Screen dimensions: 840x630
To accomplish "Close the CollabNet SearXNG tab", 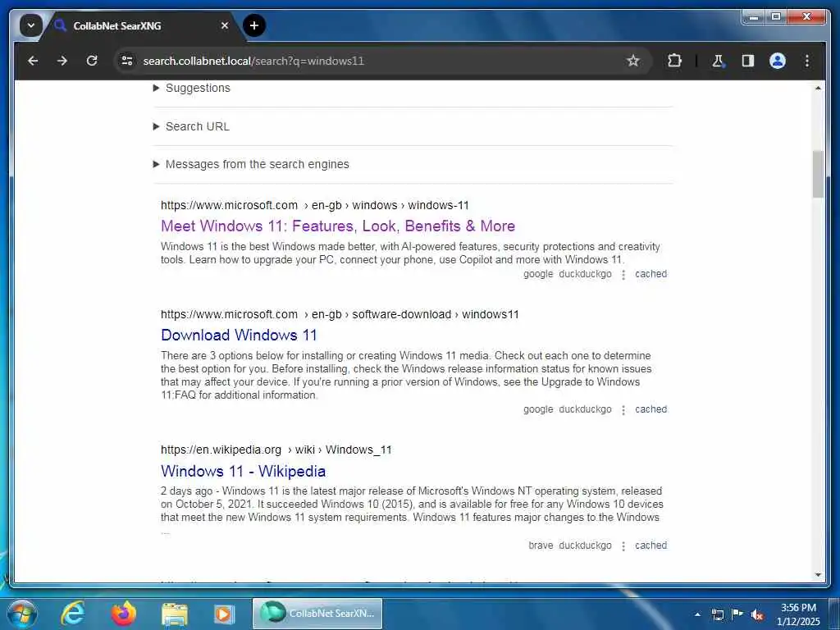I will [225, 25].
